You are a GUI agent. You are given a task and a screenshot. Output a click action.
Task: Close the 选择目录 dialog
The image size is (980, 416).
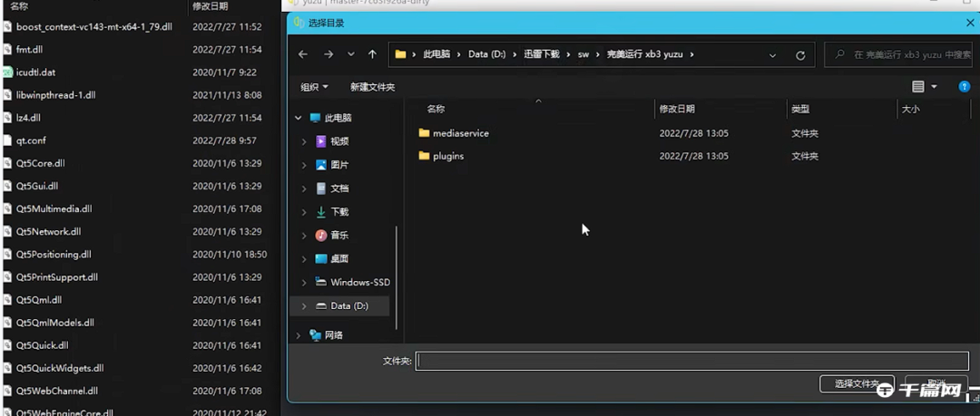[969, 24]
